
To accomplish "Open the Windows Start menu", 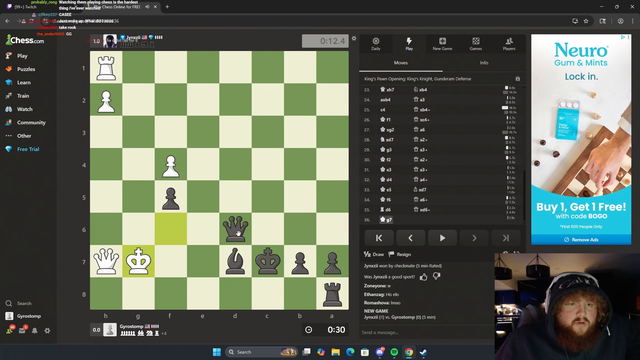I will coord(217,352).
